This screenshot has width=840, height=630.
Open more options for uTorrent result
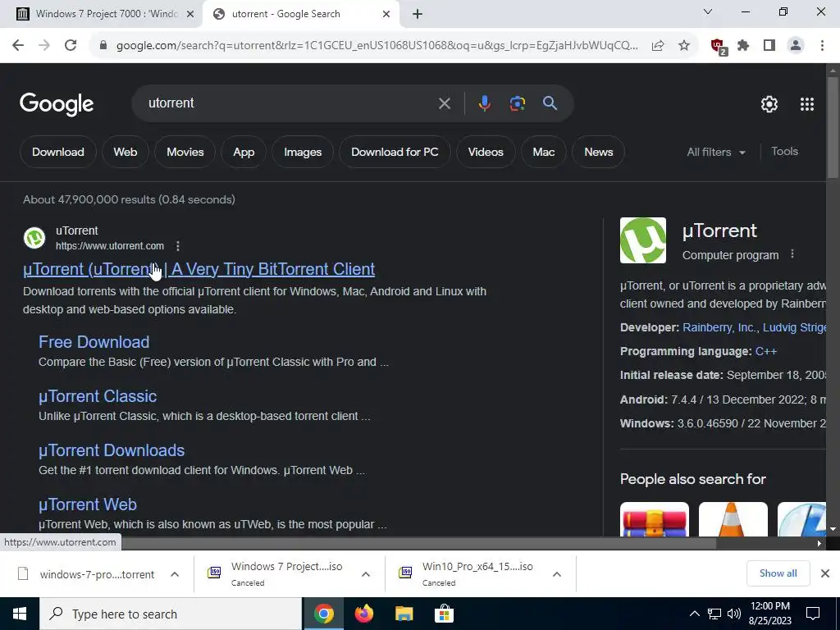(x=178, y=246)
